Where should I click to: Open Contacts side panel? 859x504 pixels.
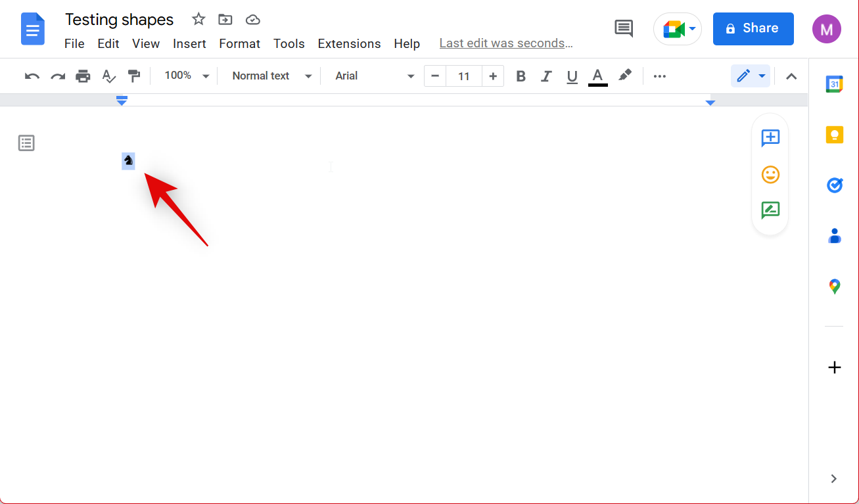point(834,236)
